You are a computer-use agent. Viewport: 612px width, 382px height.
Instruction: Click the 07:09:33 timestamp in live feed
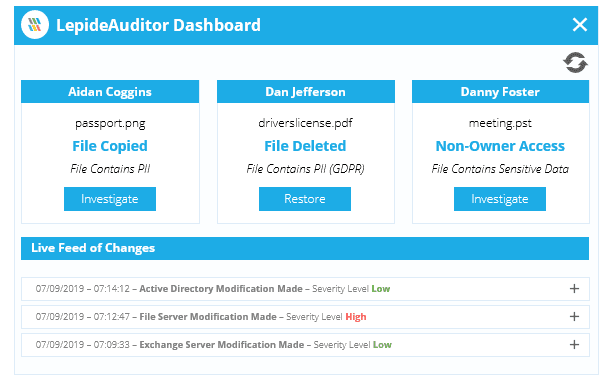tap(112, 345)
